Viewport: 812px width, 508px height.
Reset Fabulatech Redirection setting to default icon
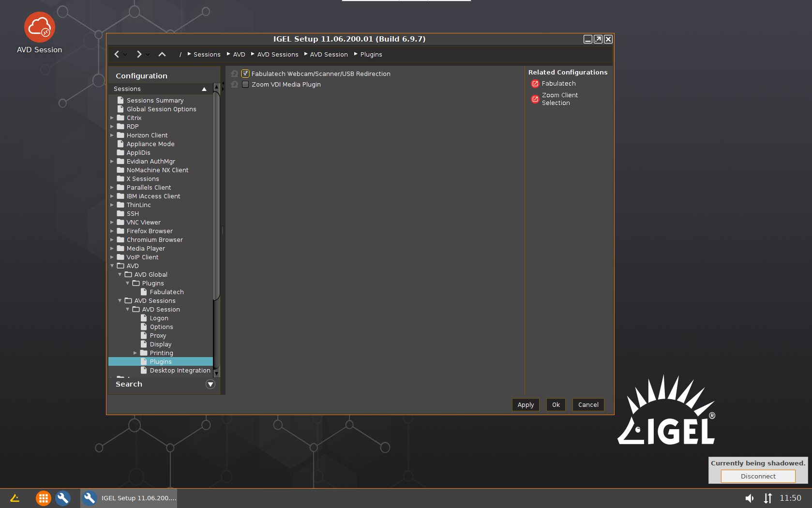pos(234,74)
